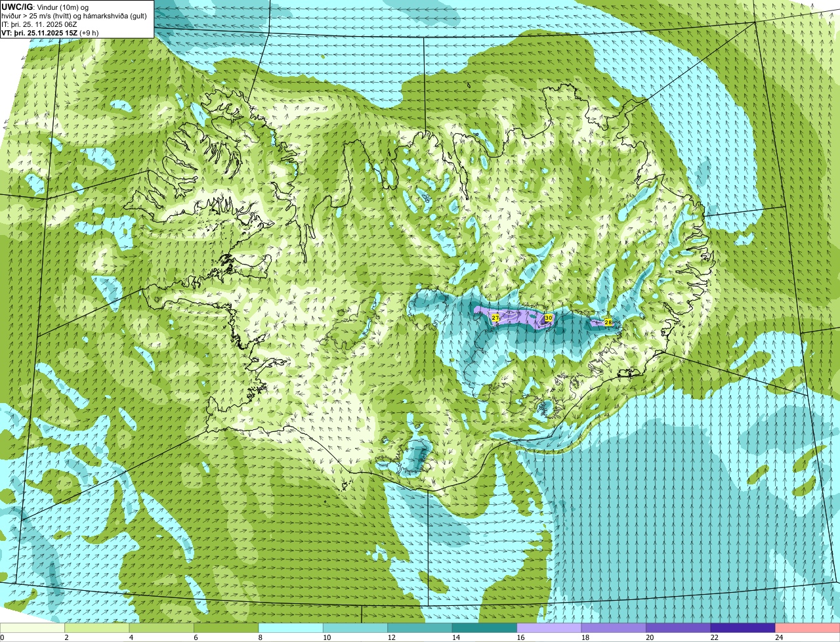Select the 4–6 m/s legend color swatch
840x642 pixels.
[x=161, y=628]
